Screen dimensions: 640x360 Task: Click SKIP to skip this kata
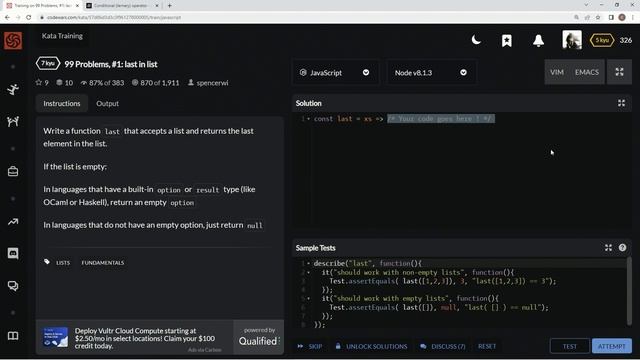coord(310,346)
